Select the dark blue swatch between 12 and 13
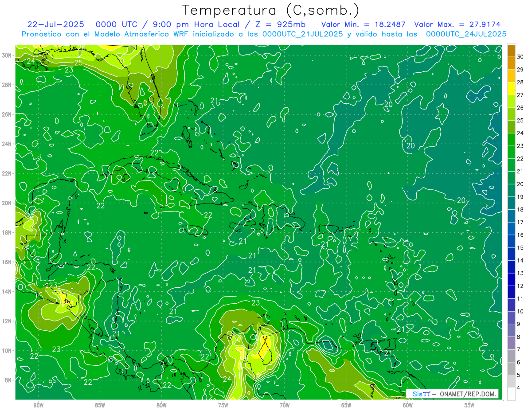Image resolution: width=532 pixels, height=411 pixels. (x=511, y=279)
